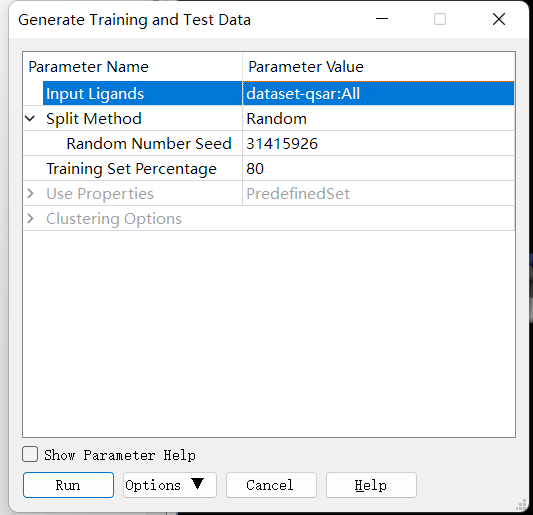Close the Generate Training and Test Data dialog
The image size is (533, 515).
(499, 19)
